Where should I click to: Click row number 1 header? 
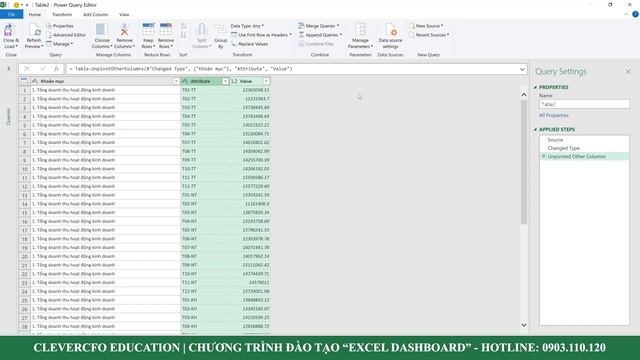point(24,90)
